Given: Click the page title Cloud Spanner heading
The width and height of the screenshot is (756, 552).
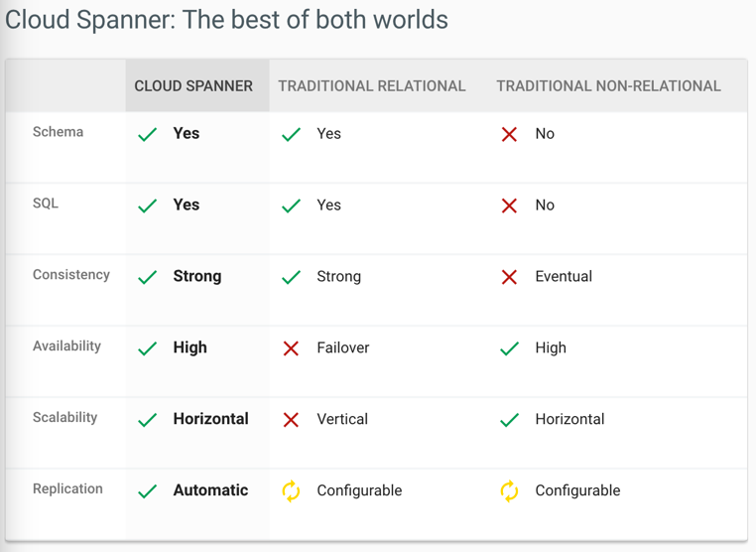Looking at the screenshot, I should coord(227,20).
